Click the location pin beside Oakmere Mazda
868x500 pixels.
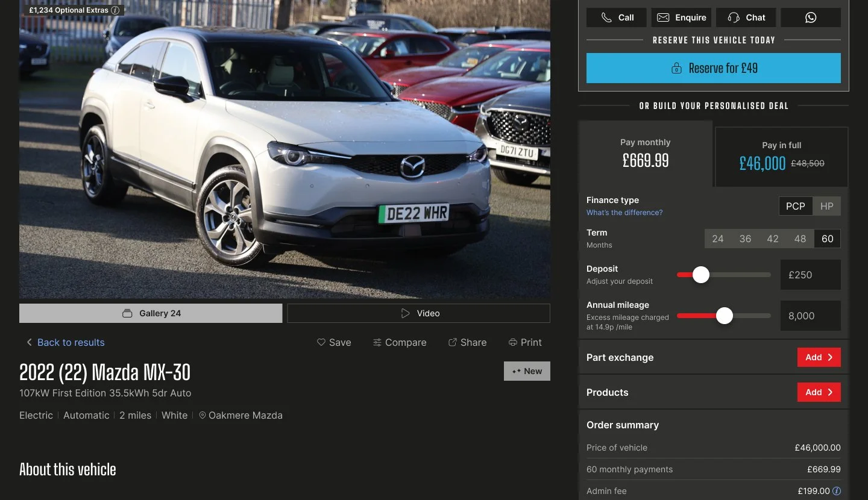(x=203, y=415)
